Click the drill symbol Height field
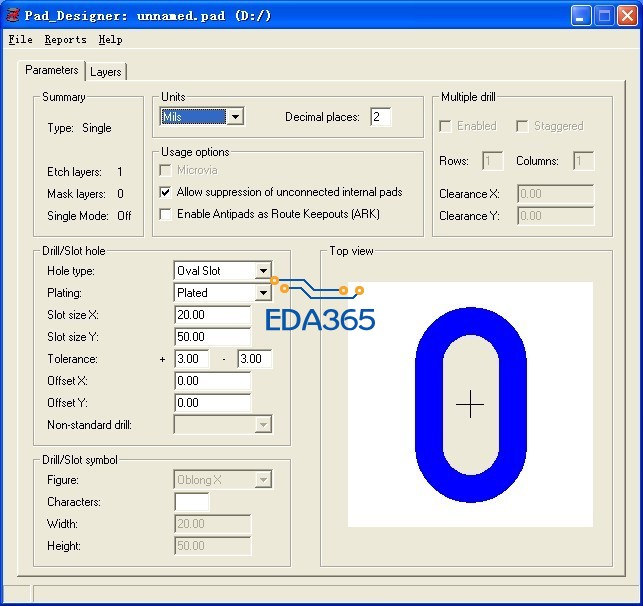The height and width of the screenshot is (606, 643). (x=212, y=546)
